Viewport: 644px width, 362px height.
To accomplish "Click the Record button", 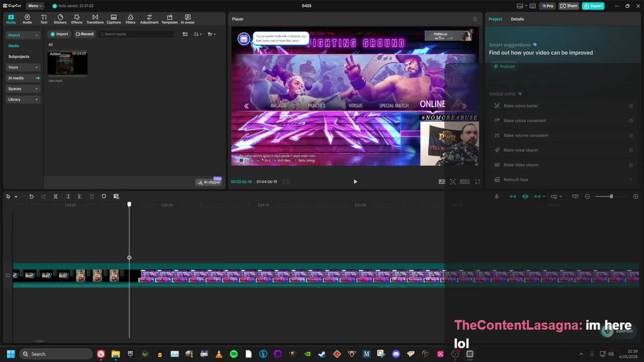I will pos(85,34).
